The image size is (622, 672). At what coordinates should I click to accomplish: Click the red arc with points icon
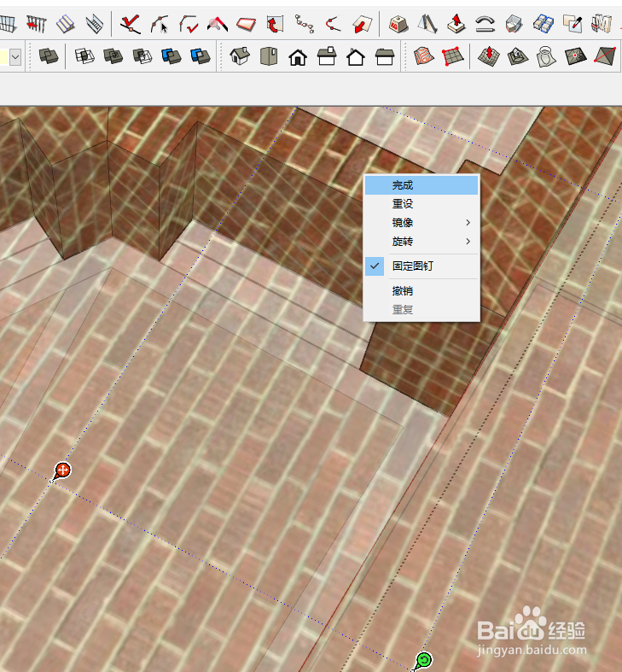(x=333, y=25)
